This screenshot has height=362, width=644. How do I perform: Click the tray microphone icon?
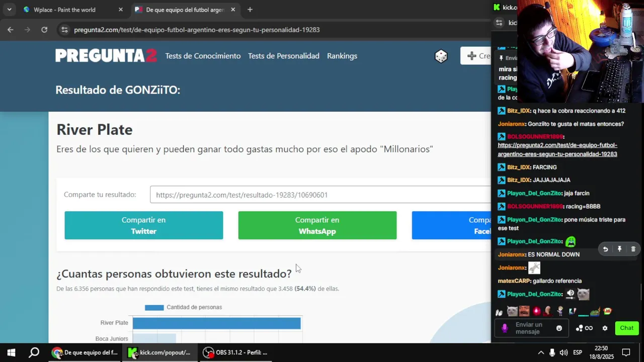click(x=552, y=352)
